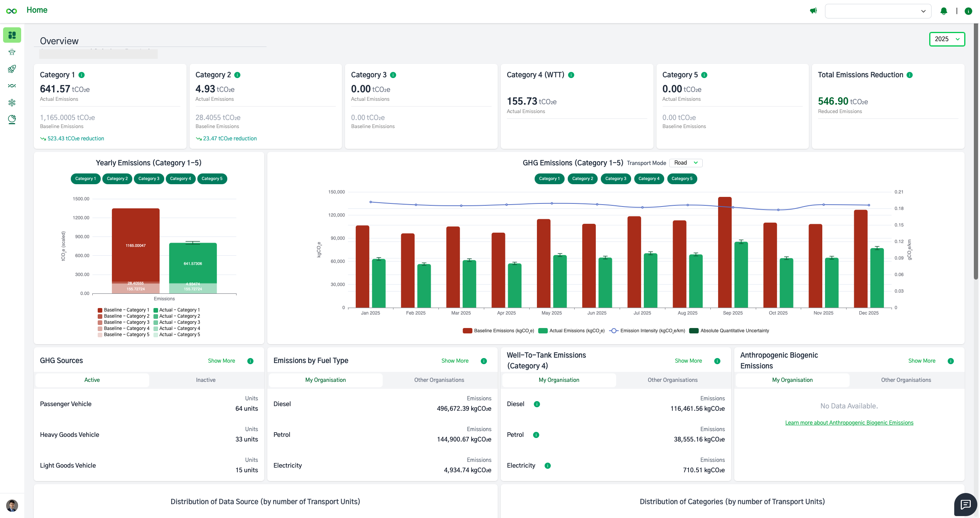Click info icon in Well-To-Tank Emissions header
Viewport: 980px width, 518px height.
click(x=717, y=361)
